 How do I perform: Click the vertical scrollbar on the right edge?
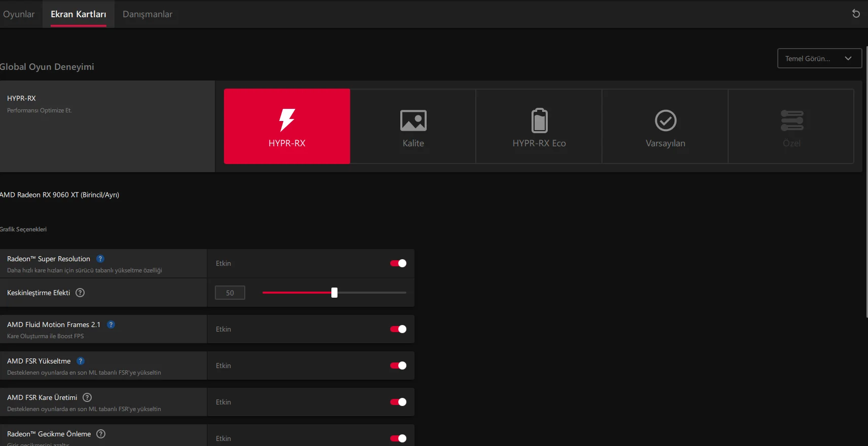tap(866, 182)
